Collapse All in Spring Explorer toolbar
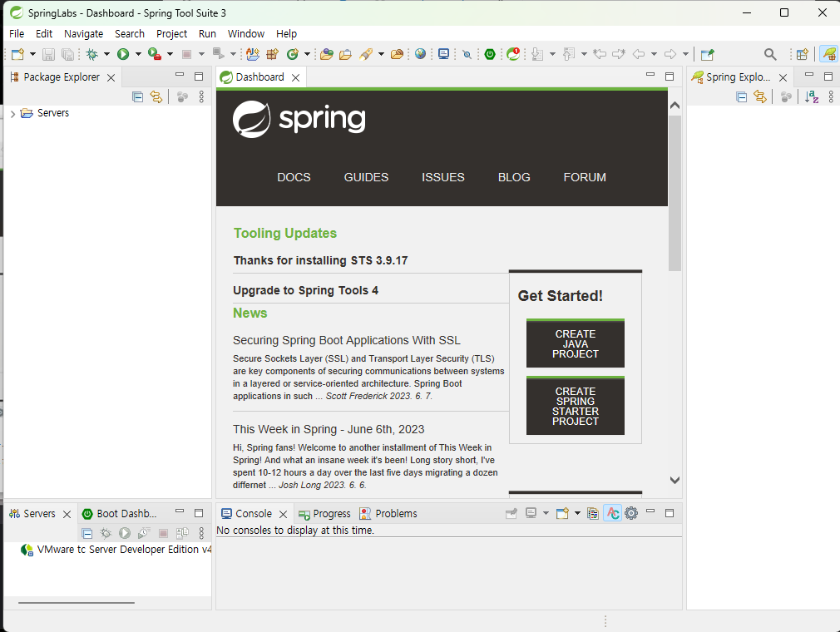The width and height of the screenshot is (840, 632). click(741, 97)
